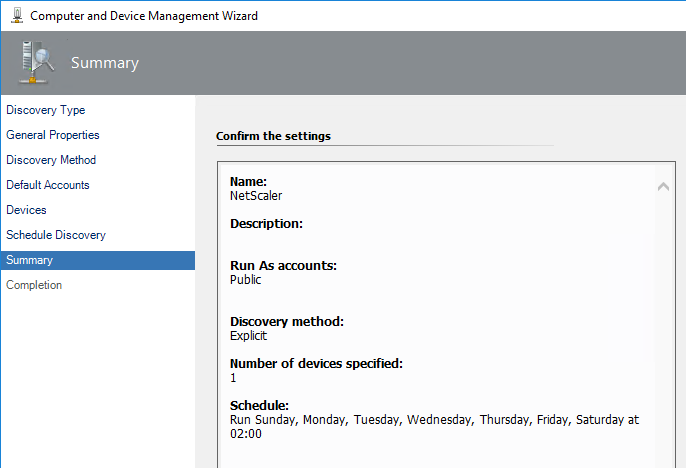Click the Public Run As account value
Viewport: 686px width, 468px height.
pyautogui.click(x=245, y=279)
